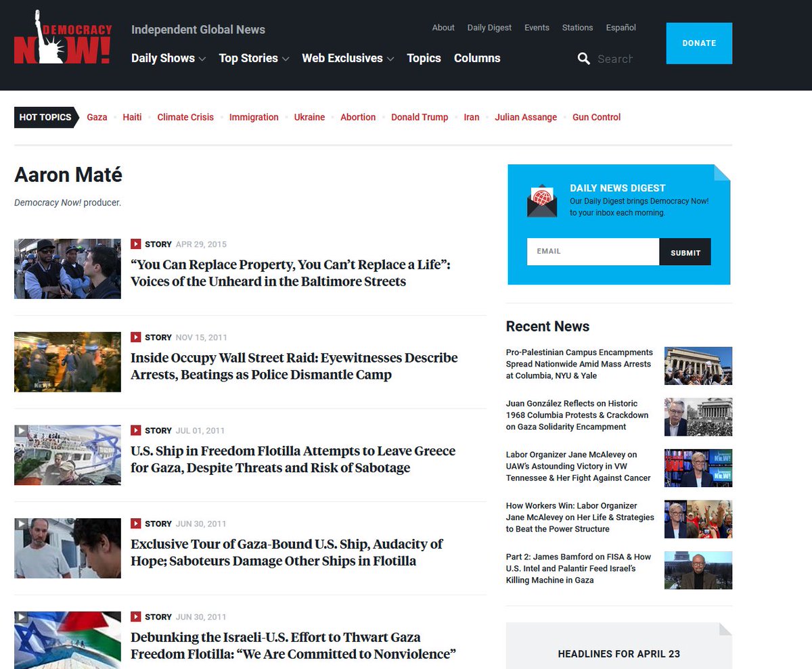This screenshot has height=669, width=812.
Task: Click the play badge on the flags thumbnail
Action: (x=20, y=617)
